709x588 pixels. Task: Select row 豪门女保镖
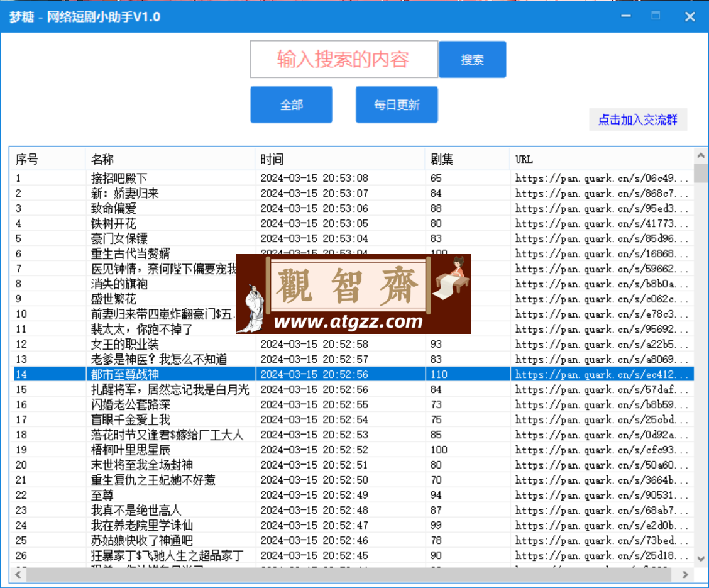pyautogui.click(x=352, y=238)
